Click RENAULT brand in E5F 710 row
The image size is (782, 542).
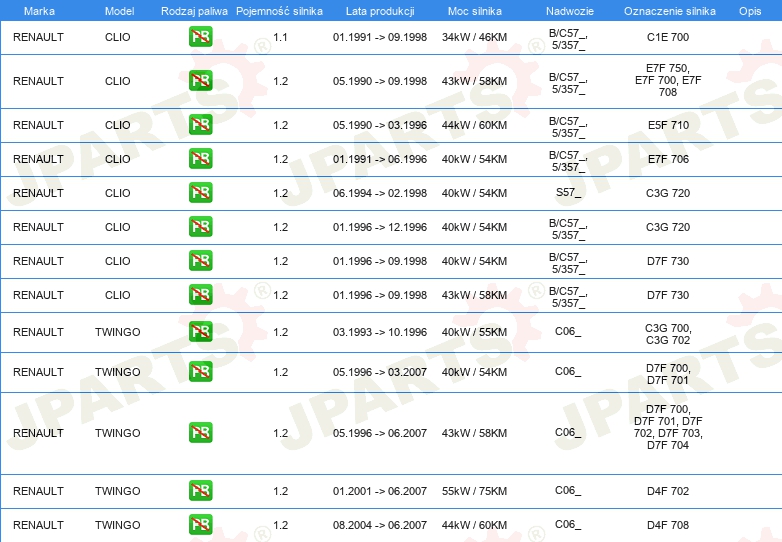coord(38,125)
